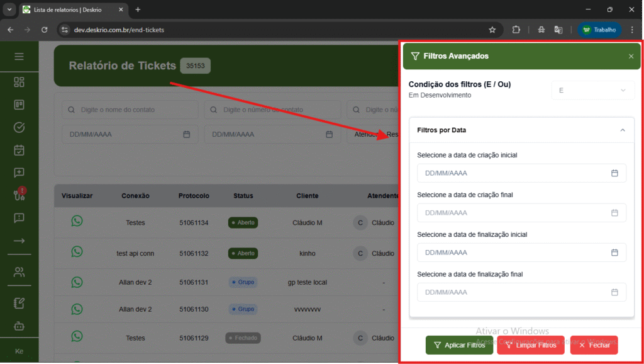
Task: Click the sidebar icon with red notification badge
Action: point(19,195)
